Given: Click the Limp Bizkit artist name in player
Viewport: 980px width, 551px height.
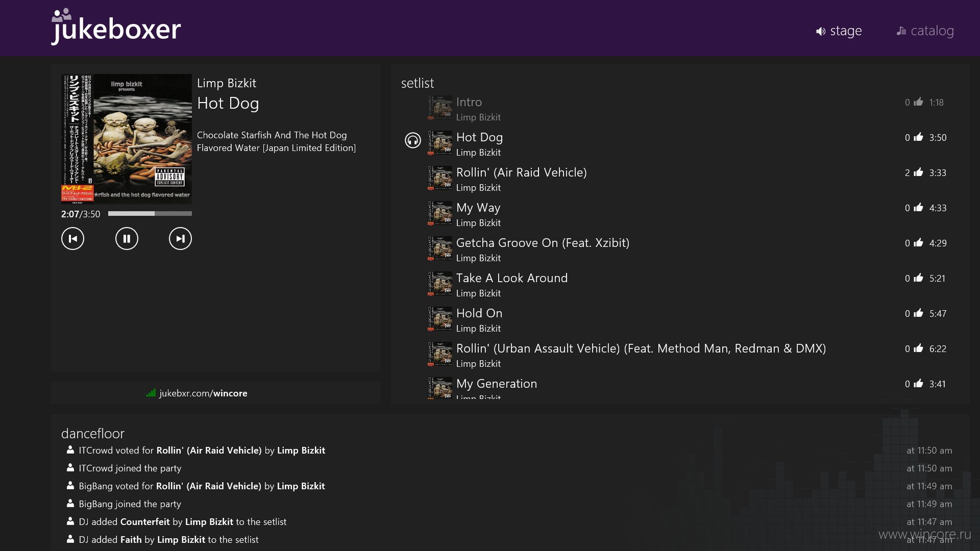Looking at the screenshot, I should [227, 83].
